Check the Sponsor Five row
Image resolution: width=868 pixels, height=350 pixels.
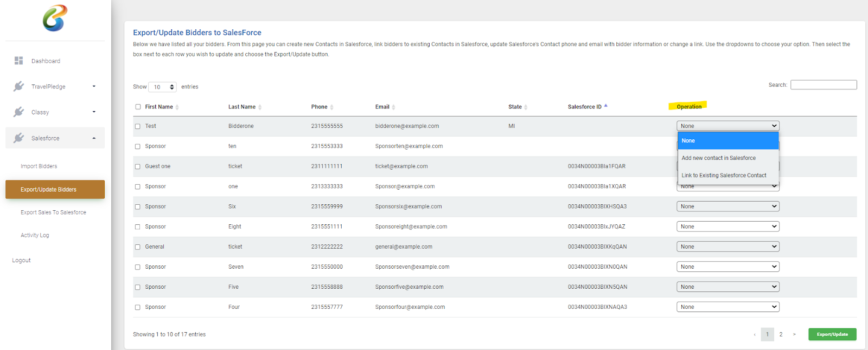click(x=138, y=287)
